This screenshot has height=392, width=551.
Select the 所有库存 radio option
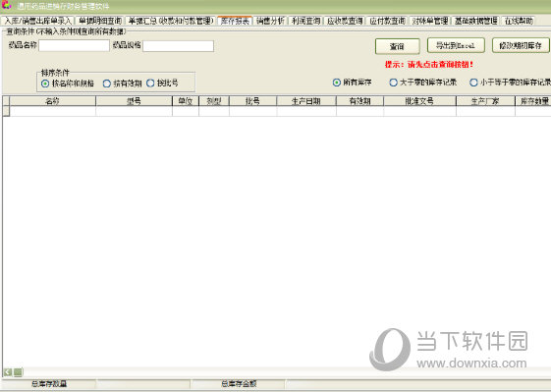(337, 83)
